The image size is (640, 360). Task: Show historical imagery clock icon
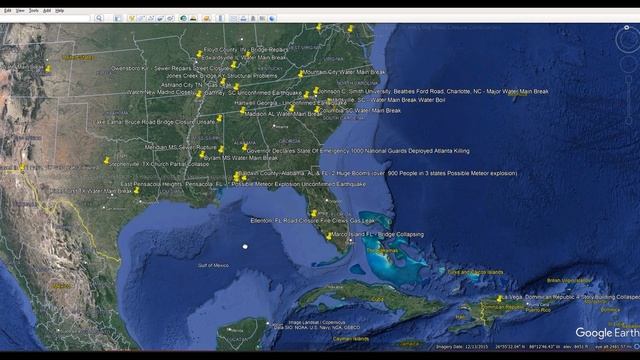(x=184, y=18)
